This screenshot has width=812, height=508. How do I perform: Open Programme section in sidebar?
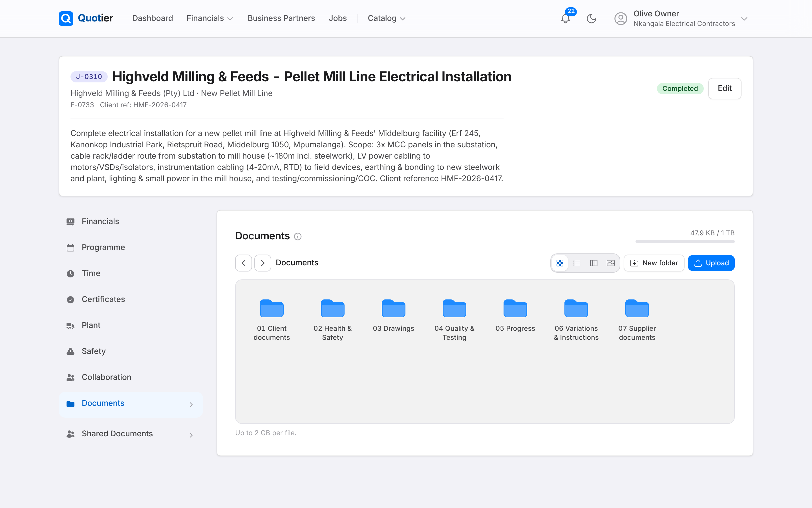131,248
